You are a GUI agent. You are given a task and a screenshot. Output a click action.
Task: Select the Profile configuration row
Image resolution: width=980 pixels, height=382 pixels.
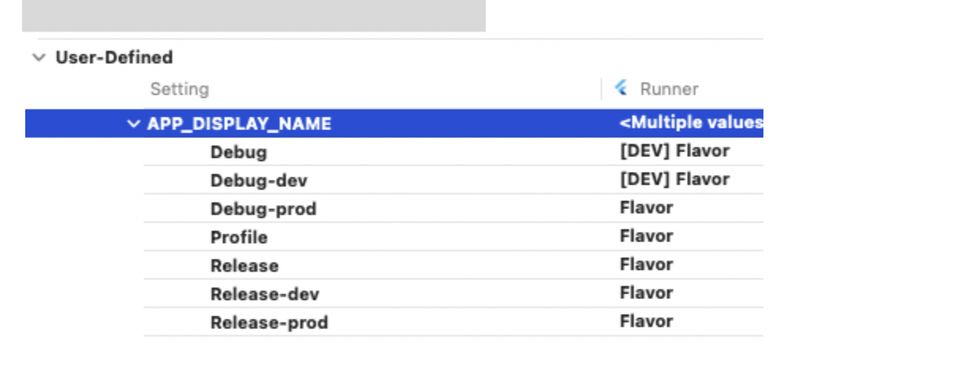click(x=239, y=238)
